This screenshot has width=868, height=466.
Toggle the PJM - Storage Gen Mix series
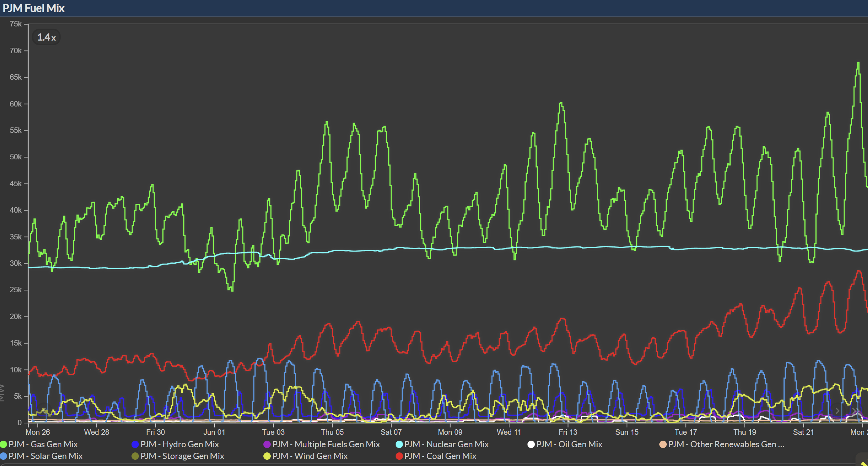point(178,456)
